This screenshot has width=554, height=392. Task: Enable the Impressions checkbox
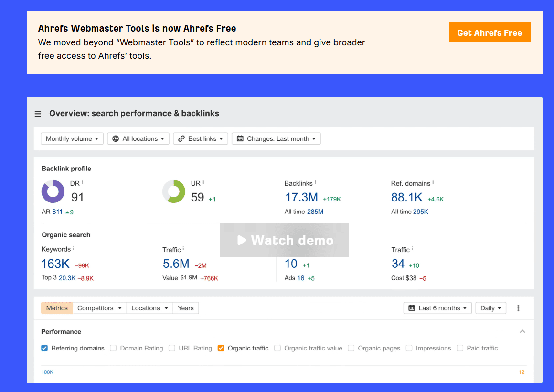pyautogui.click(x=409, y=348)
